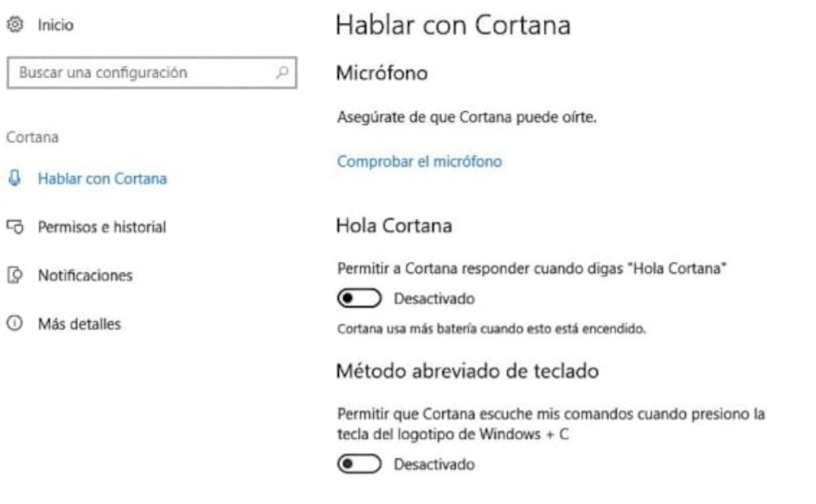Screen dimensions: 816x504
Task: Click the Inicio gear icon
Action: (13, 25)
